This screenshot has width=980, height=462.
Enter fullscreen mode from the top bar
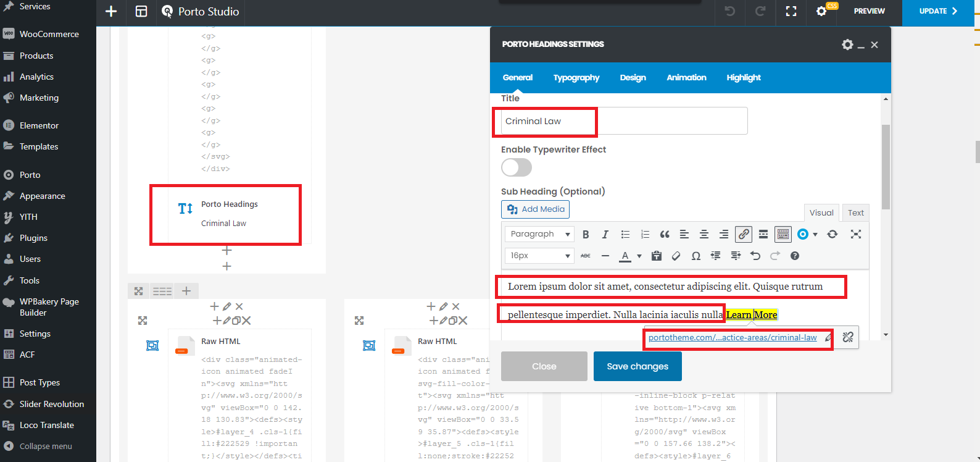coord(791,11)
